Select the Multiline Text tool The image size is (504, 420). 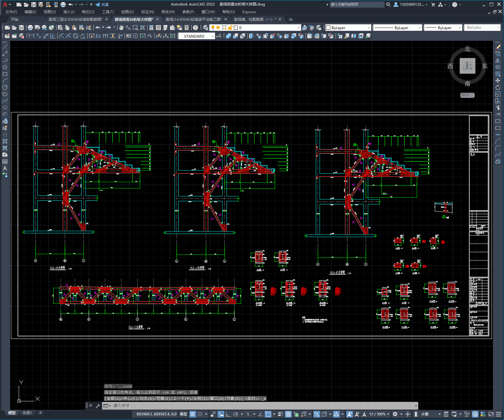coord(5,168)
